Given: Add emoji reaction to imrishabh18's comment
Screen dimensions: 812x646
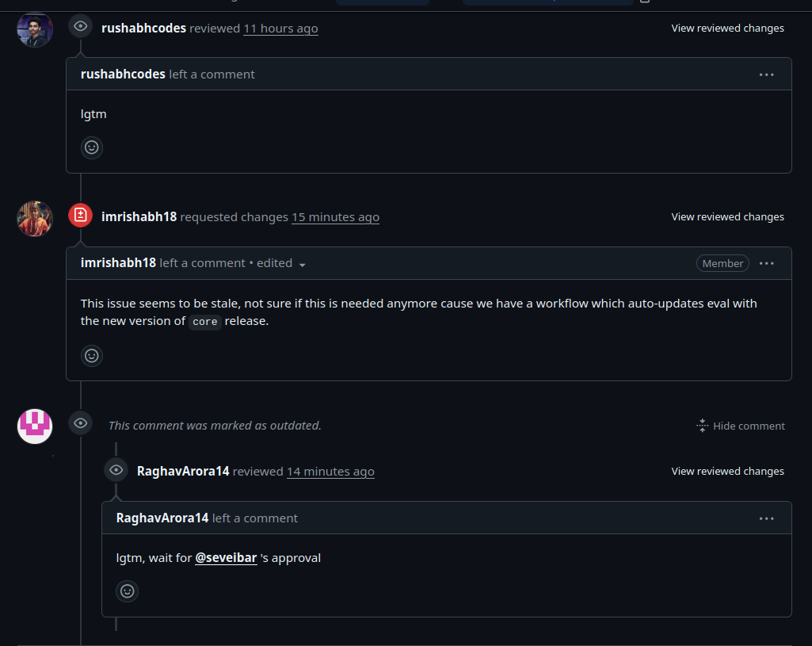Looking at the screenshot, I should pos(92,356).
